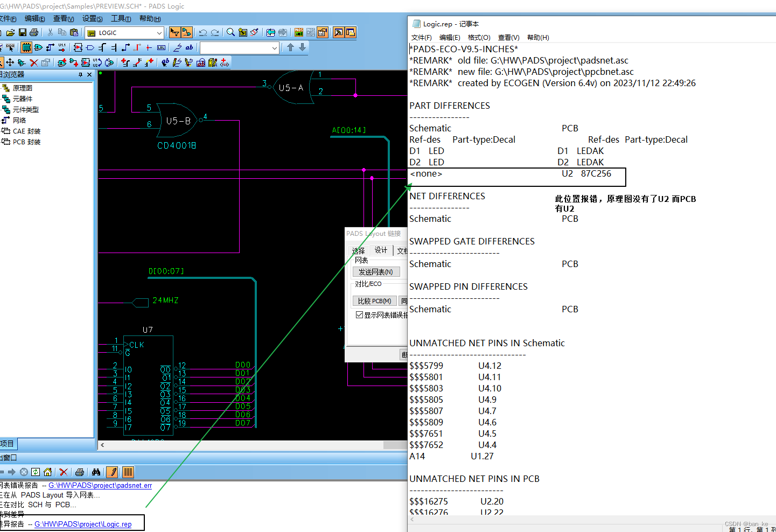
Task: Open the 查看 menu in Notepad
Action: click(508, 37)
